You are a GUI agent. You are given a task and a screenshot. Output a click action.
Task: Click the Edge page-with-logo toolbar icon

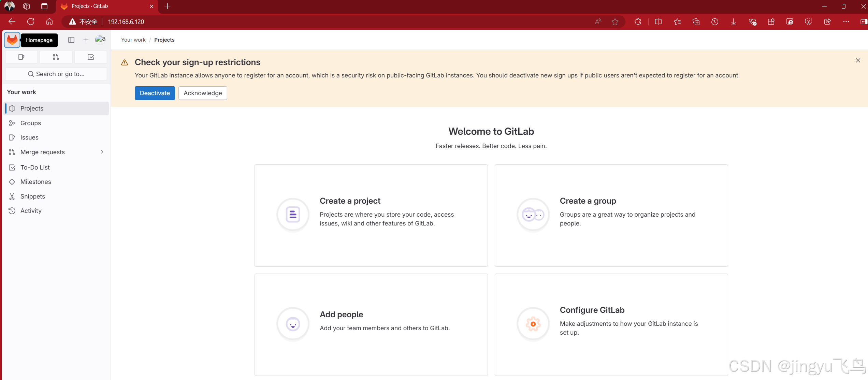tap(790, 21)
